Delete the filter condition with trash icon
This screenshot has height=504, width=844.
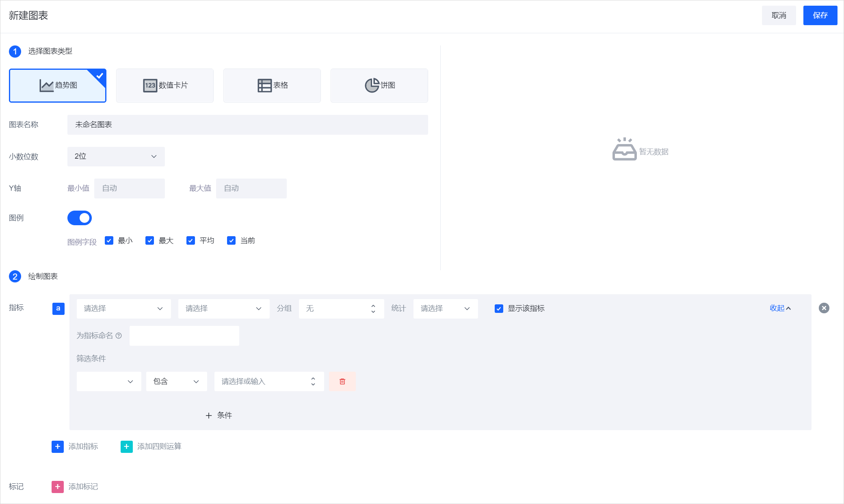[x=342, y=381]
